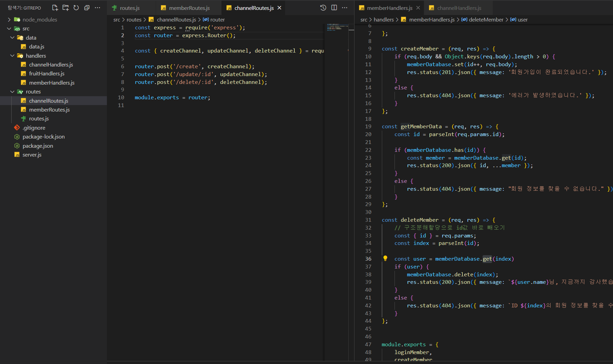Open package-lock.json in explorer

(43, 136)
